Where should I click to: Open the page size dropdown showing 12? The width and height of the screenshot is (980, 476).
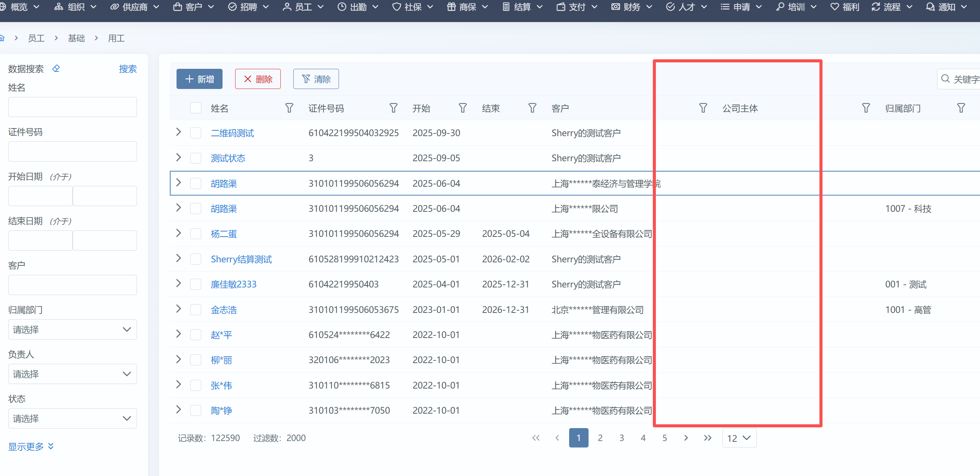(x=739, y=438)
